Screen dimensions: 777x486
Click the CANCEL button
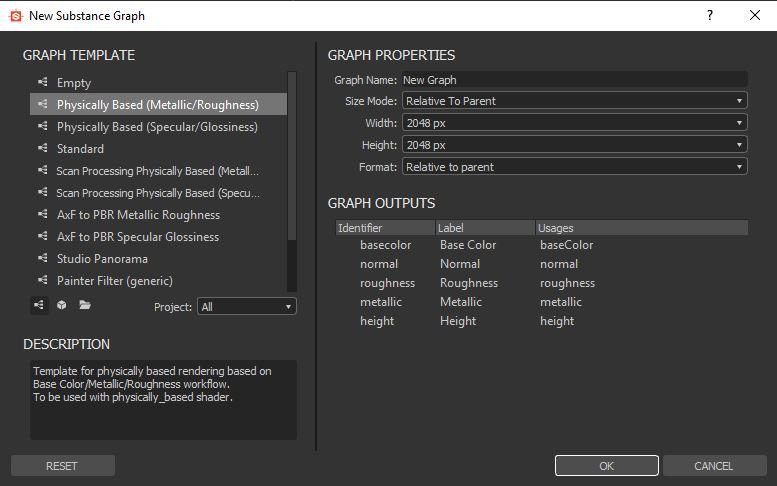713,466
